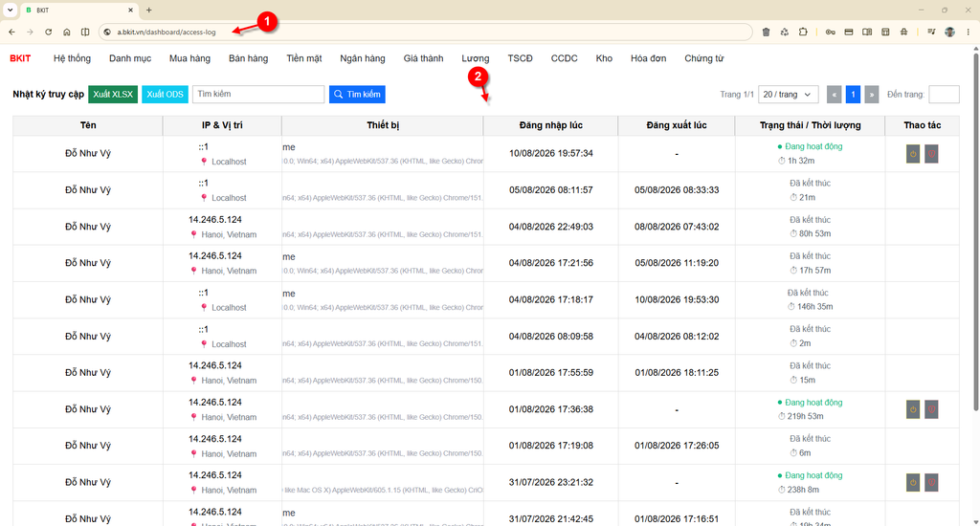Block session shield icon for 31/07/2026 23:21:32 row

coord(931,482)
